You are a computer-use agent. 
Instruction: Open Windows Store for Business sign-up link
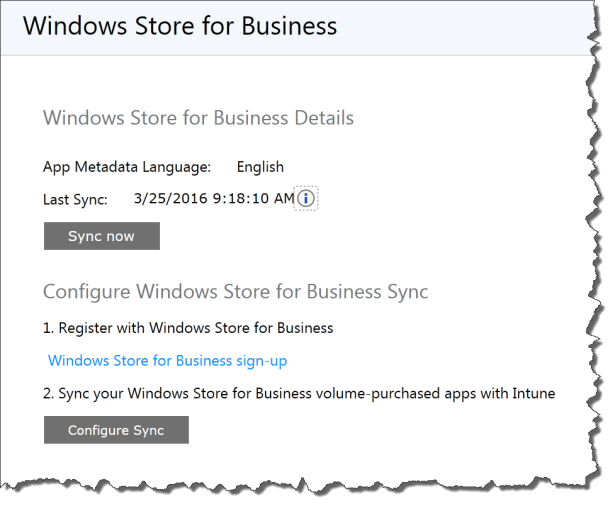pos(167,360)
